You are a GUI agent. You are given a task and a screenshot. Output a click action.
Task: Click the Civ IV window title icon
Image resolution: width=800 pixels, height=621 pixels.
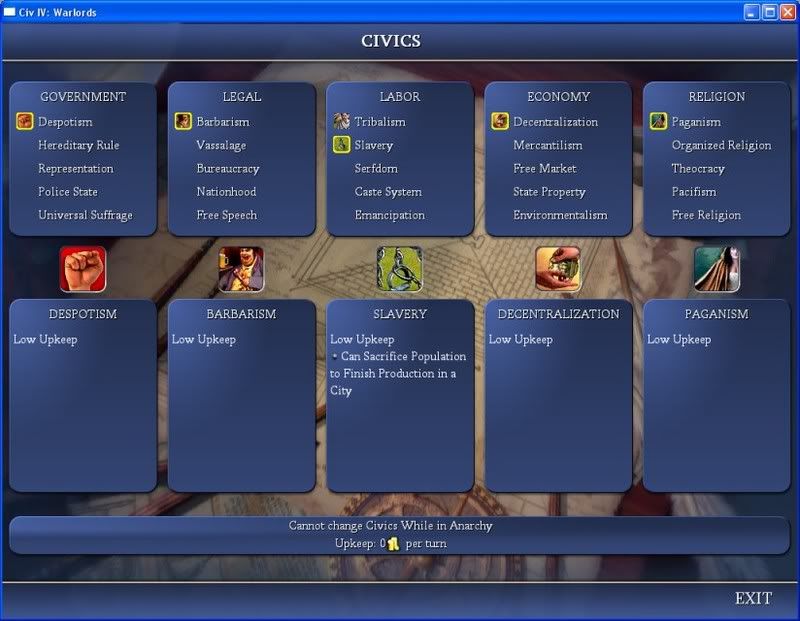(x=9, y=12)
